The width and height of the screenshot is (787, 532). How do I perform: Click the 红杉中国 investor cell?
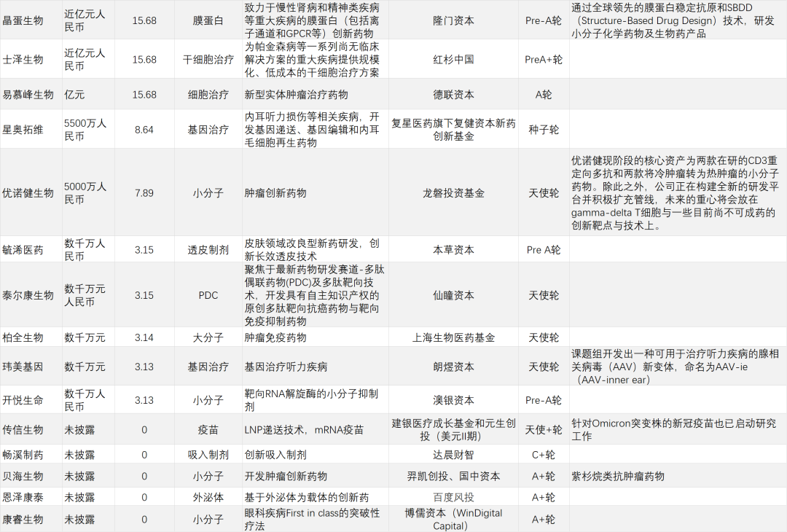coord(453,60)
